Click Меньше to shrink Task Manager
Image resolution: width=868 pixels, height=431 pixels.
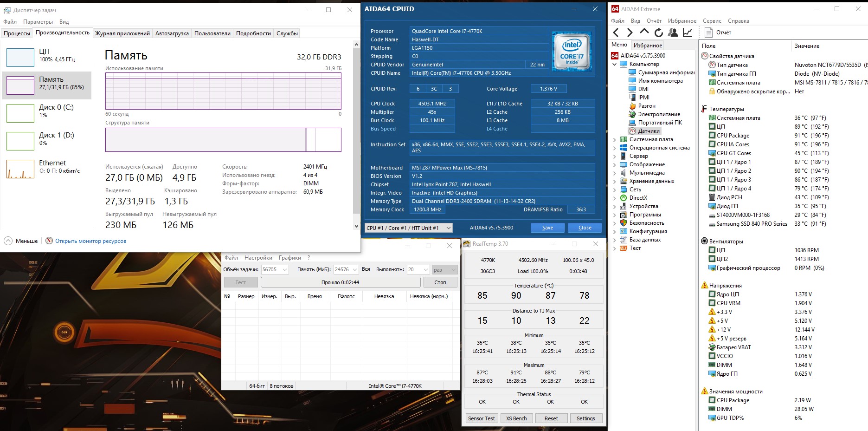coord(21,241)
